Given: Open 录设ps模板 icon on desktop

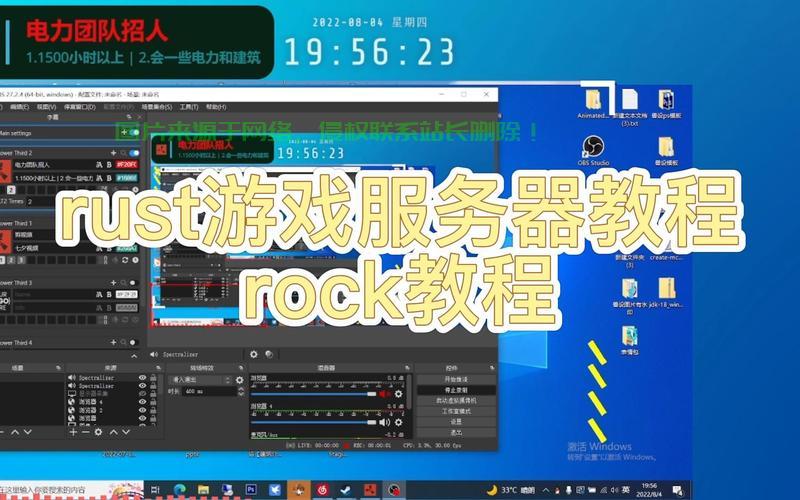Looking at the screenshot, I should tap(666, 105).
